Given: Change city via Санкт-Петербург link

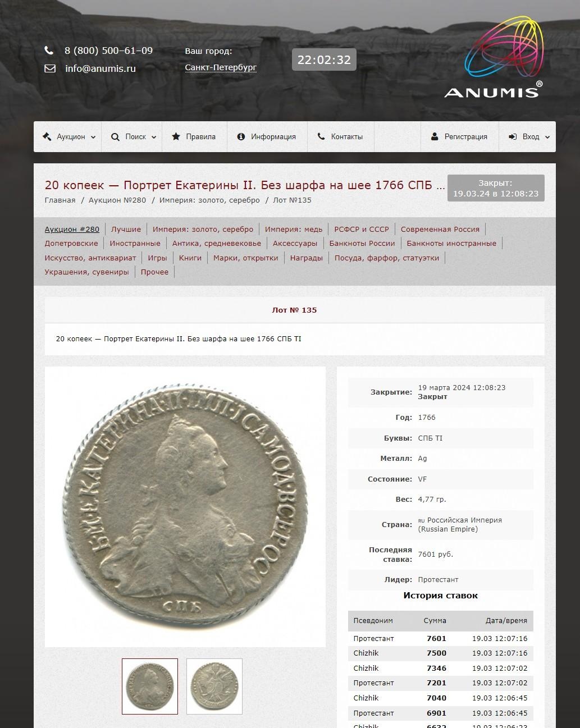Looking at the screenshot, I should pos(221,67).
